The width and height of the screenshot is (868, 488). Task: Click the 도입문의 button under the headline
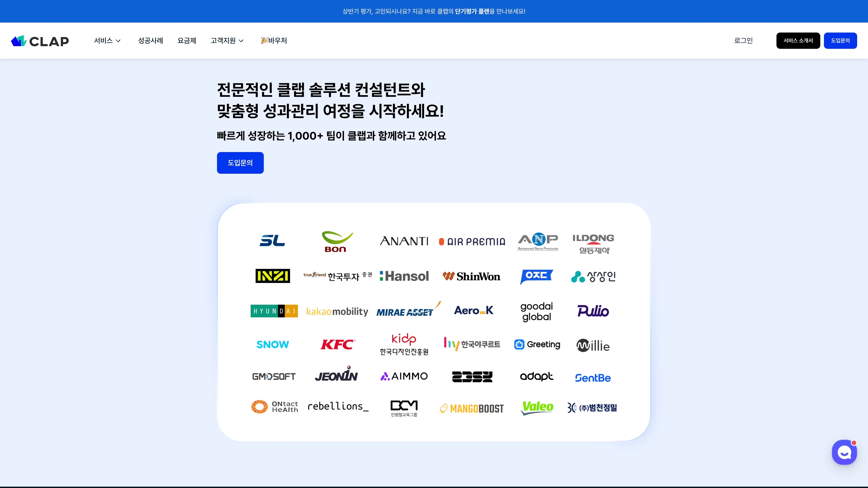pyautogui.click(x=240, y=163)
